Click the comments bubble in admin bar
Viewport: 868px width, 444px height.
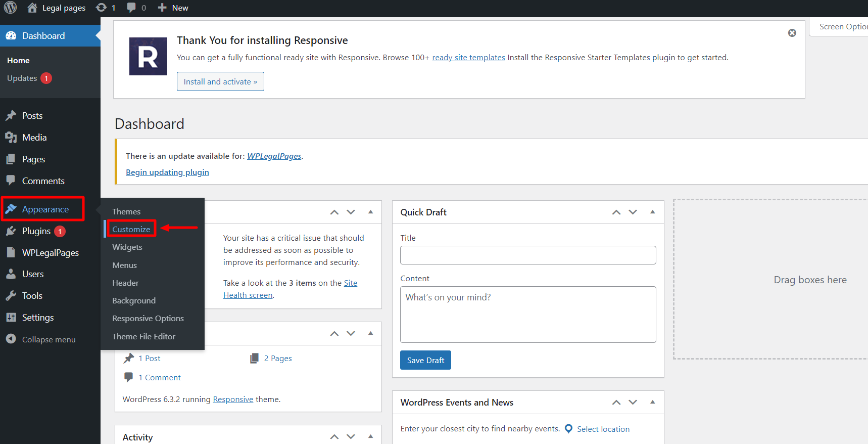(131, 8)
